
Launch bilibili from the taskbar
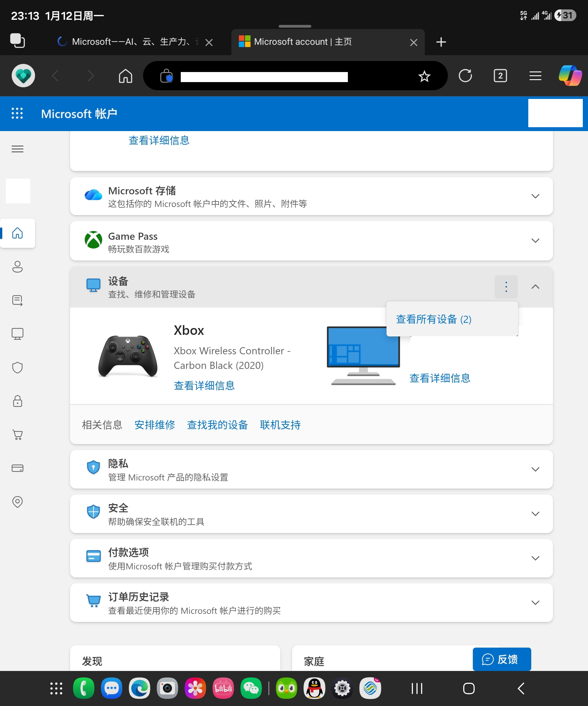pos(223,688)
